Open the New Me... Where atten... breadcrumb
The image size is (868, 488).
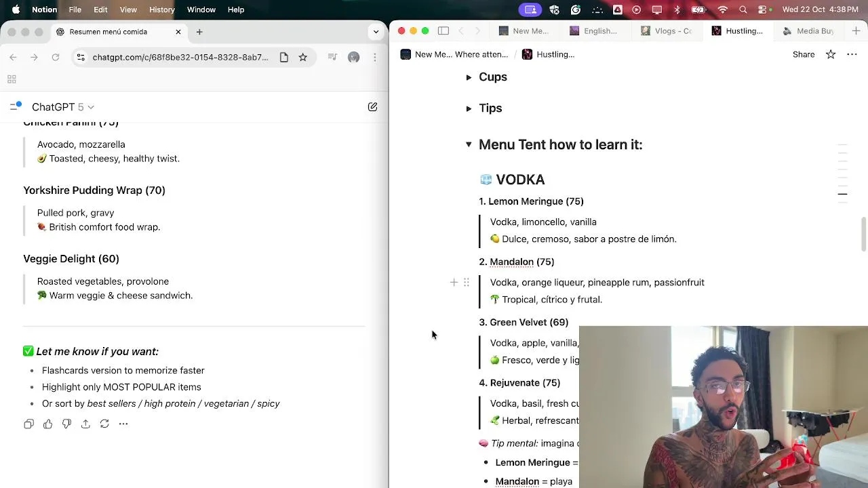click(454, 54)
